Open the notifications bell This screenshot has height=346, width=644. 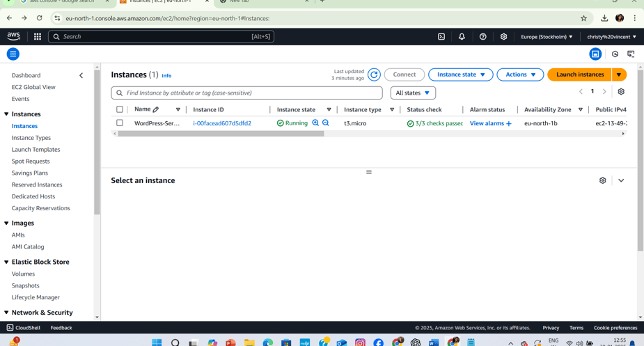click(462, 37)
